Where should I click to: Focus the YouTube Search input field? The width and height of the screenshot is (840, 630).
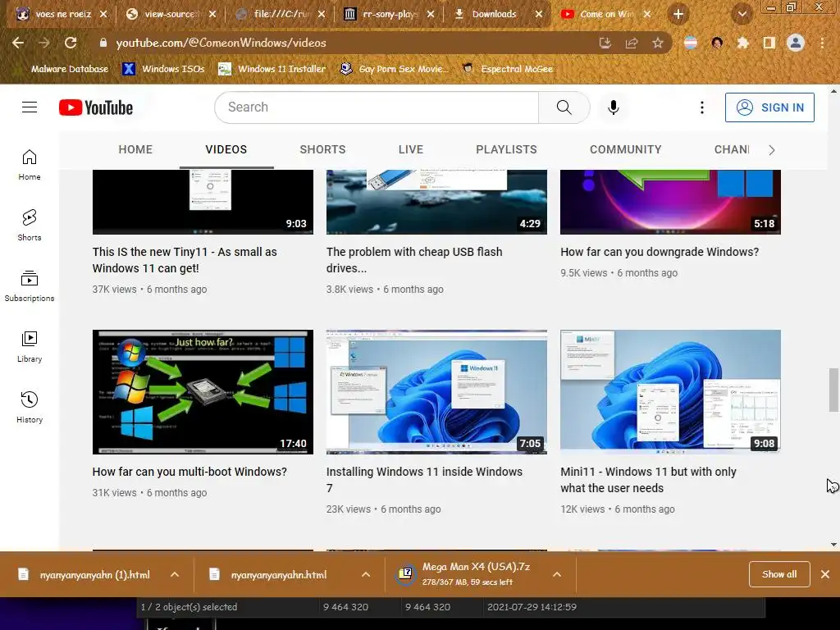pyautogui.click(x=377, y=107)
